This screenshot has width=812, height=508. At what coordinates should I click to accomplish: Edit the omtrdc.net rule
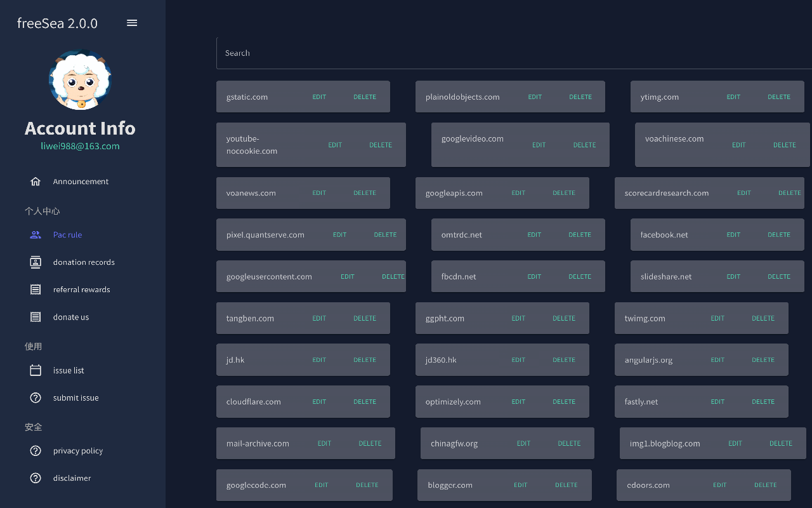[x=534, y=235]
